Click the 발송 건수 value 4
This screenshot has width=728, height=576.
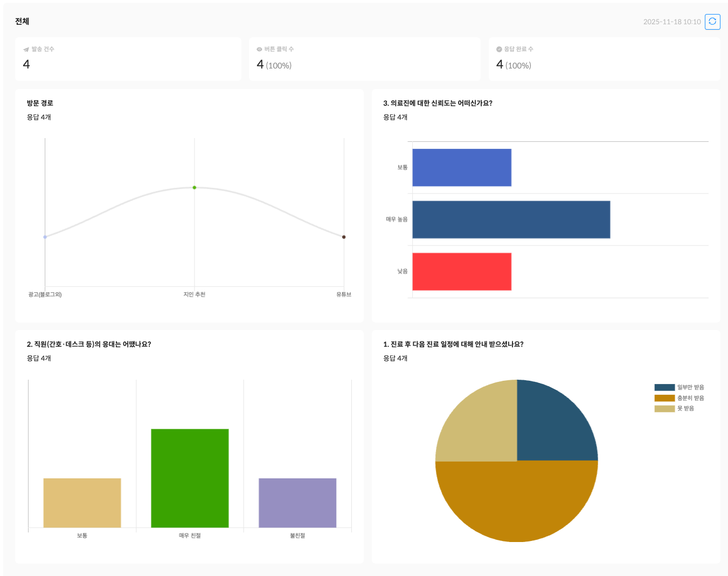tap(26, 64)
